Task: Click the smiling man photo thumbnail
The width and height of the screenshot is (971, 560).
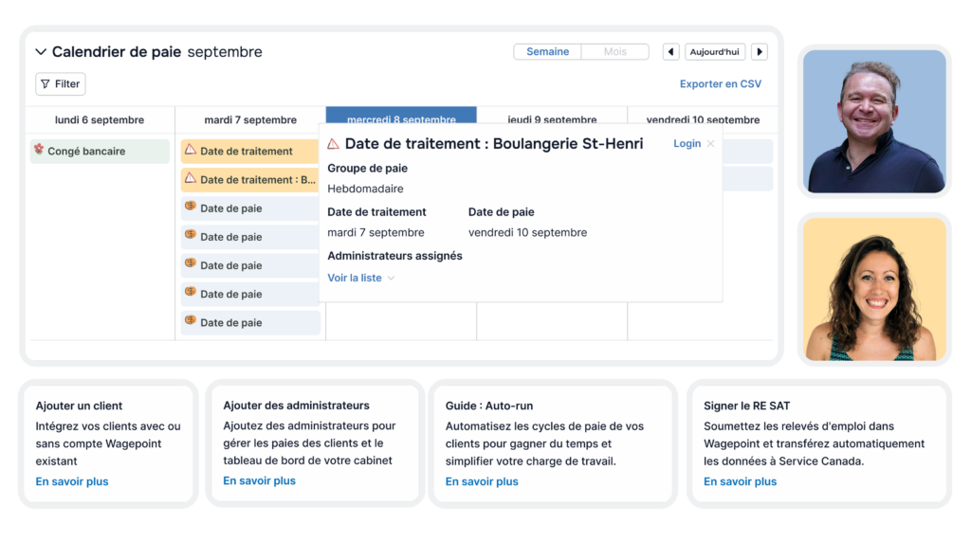Action: coord(874,121)
